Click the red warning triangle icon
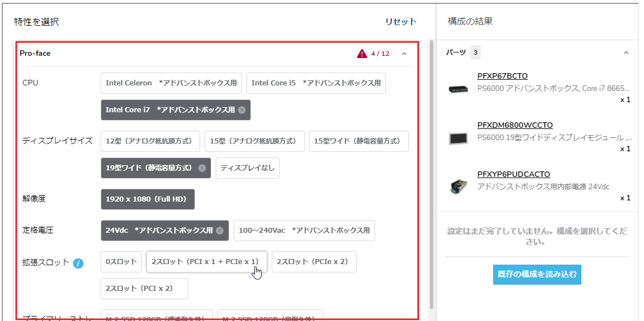Image resolution: width=644 pixels, height=321 pixels. [362, 53]
